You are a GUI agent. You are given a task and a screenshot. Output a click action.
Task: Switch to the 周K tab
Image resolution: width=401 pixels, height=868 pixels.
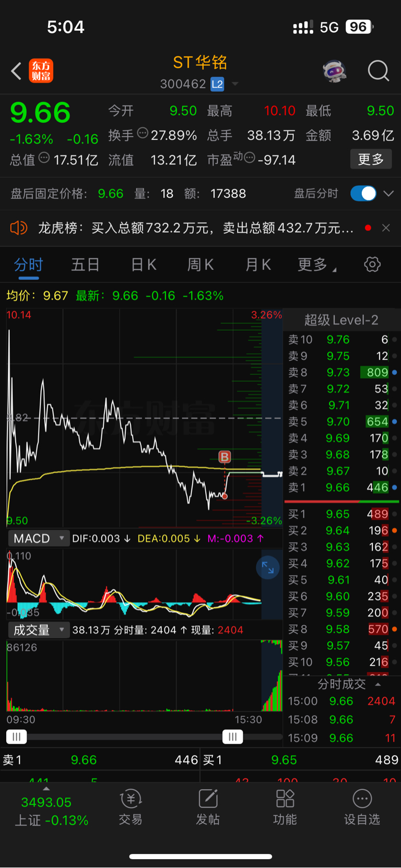200,265
